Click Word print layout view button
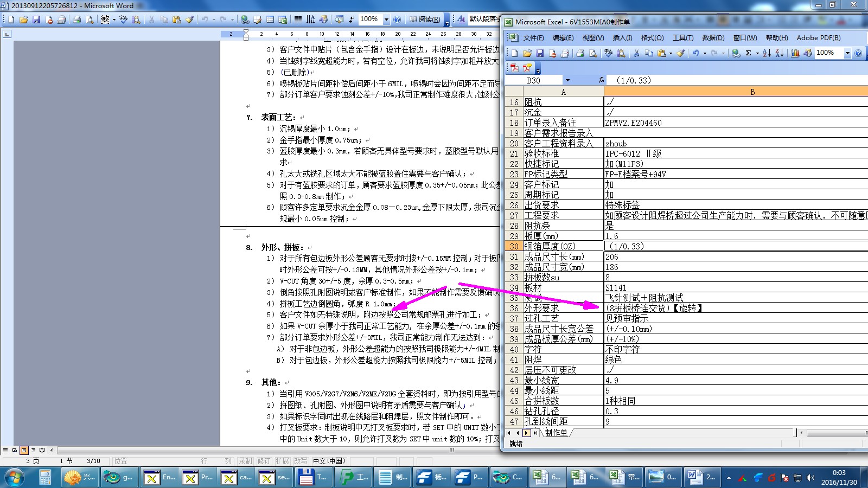Viewport: 868px width, 488px height. (24, 450)
